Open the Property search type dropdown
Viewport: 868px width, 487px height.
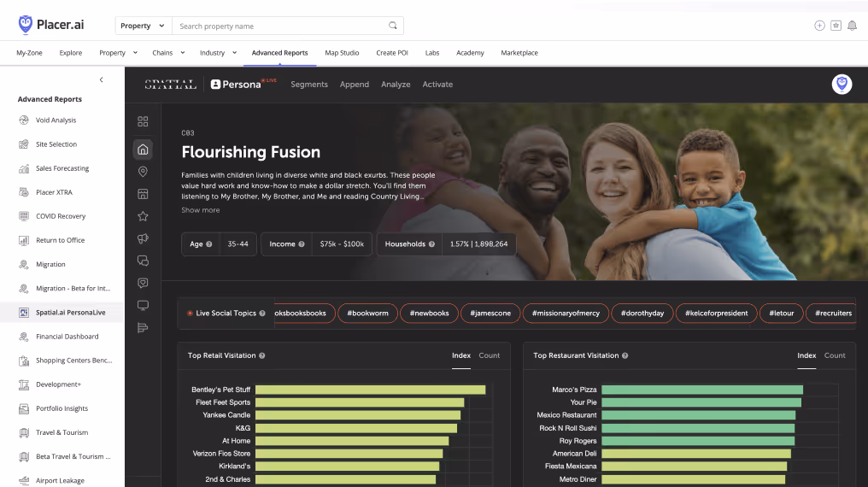click(144, 26)
